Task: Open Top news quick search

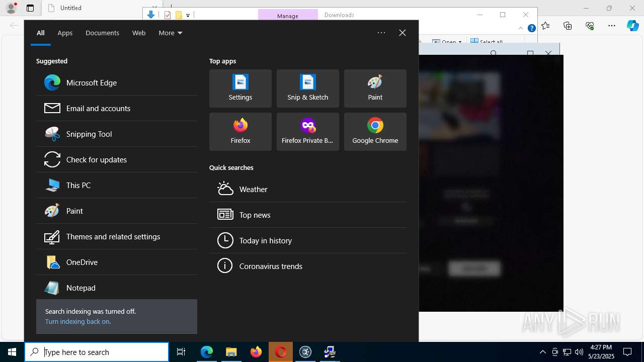Action: [308, 215]
